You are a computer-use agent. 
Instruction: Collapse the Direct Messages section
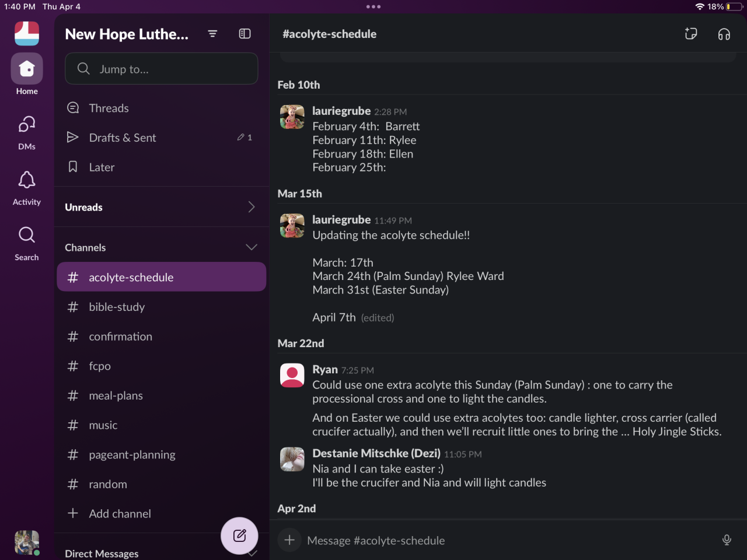click(x=252, y=554)
